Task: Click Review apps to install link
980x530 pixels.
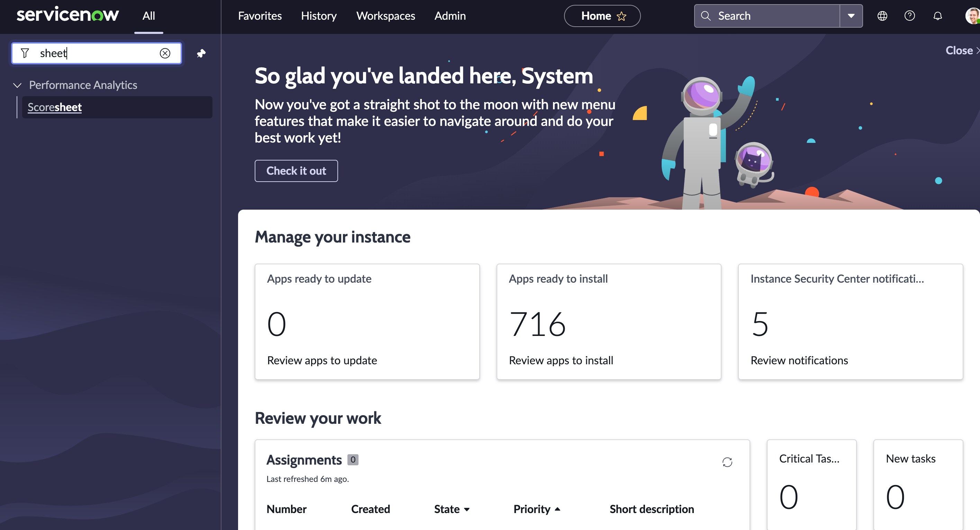Action: click(x=561, y=360)
